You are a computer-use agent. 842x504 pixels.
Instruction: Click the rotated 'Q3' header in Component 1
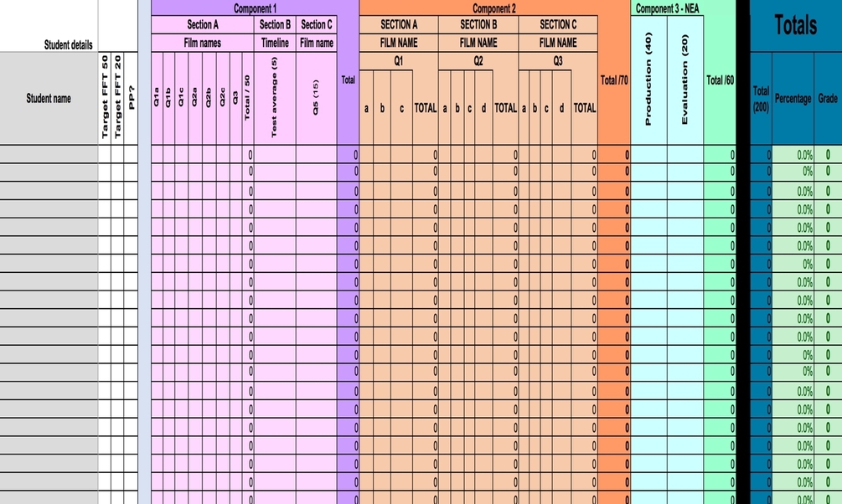[x=235, y=98]
